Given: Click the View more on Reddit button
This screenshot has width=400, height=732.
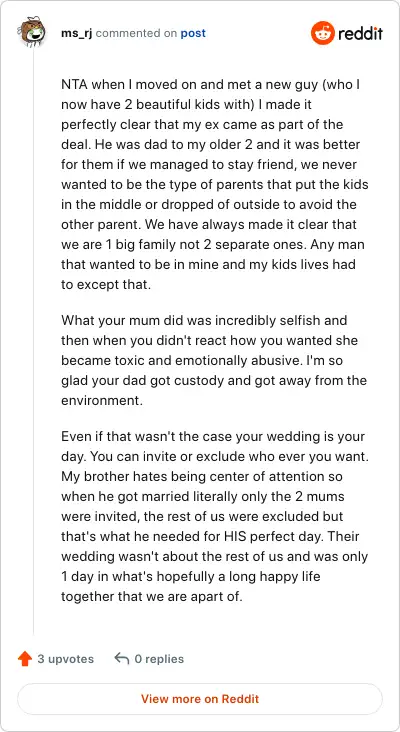Looking at the screenshot, I should (200, 699).
